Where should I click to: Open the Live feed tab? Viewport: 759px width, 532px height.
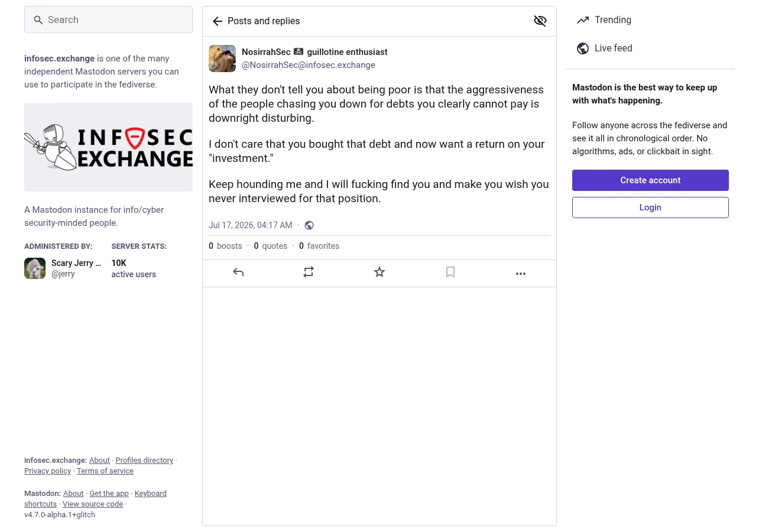(605, 48)
